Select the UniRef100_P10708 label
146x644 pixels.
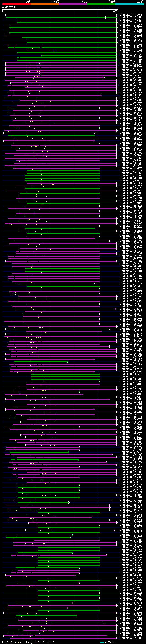pyautogui.click(x=131, y=116)
